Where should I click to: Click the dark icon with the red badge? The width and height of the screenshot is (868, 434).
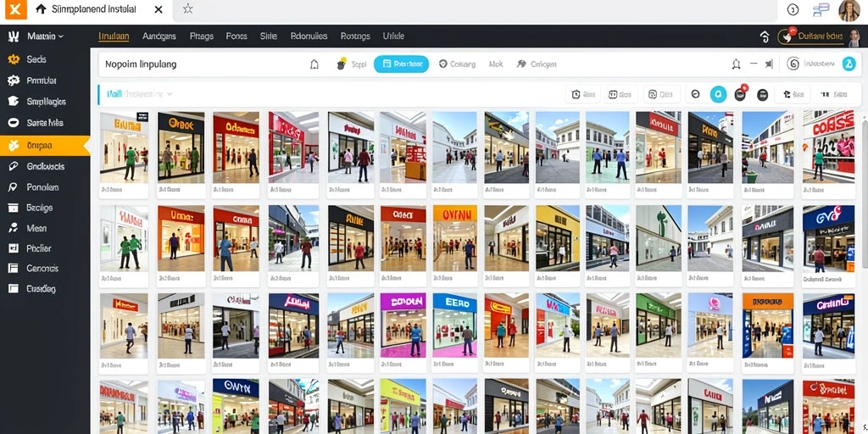point(740,94)
